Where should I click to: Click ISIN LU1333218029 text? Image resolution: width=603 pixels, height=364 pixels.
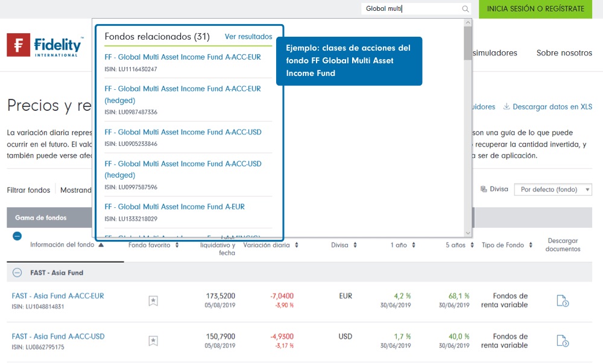click(131, 219)
